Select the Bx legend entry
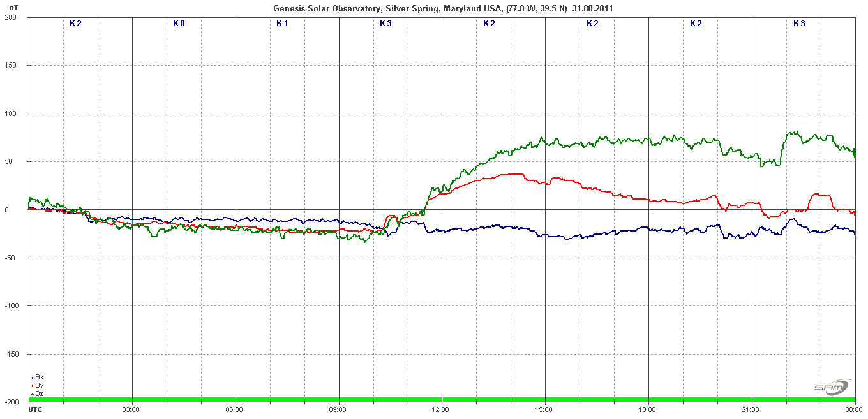Viewport: 868px width, 419px height. click(x=39, y=378)
